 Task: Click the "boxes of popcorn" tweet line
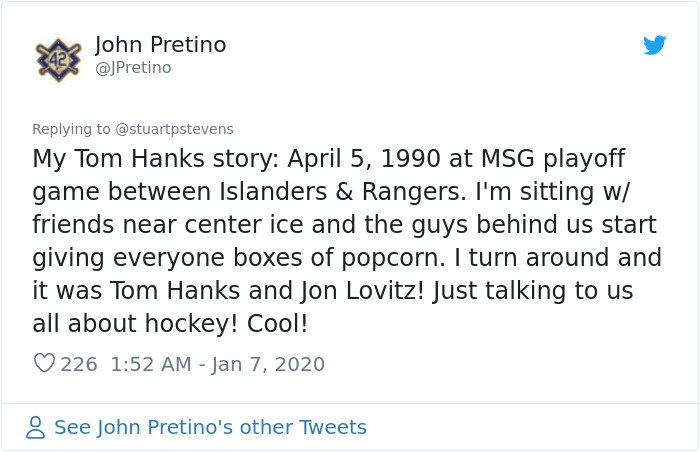(x=347, y=258)
